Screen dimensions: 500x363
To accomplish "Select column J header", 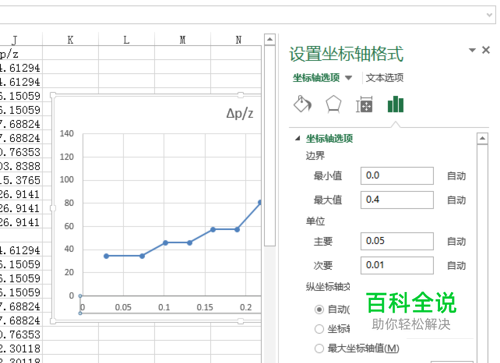I will pos(21,40).
